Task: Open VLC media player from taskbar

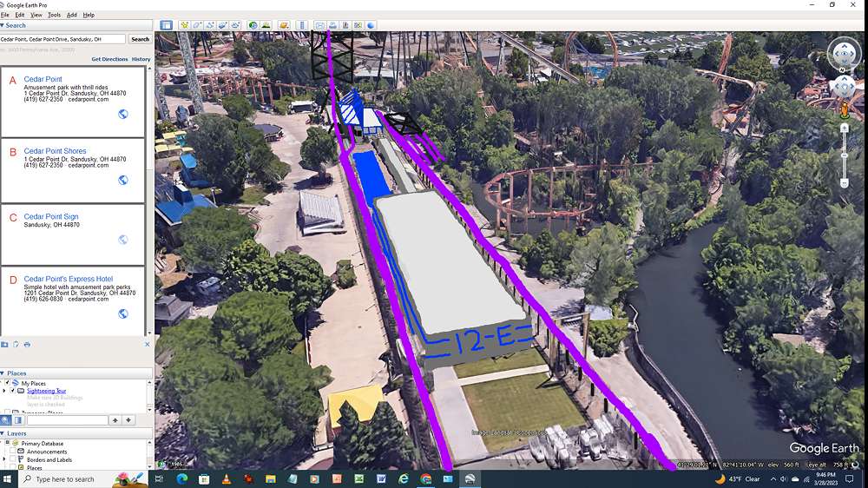Action: 227,479
